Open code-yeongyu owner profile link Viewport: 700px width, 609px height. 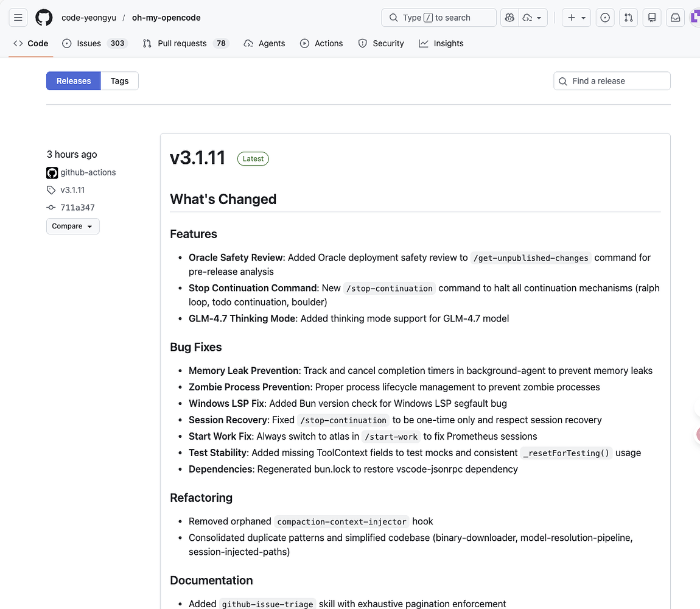click(x=89, y=18)
